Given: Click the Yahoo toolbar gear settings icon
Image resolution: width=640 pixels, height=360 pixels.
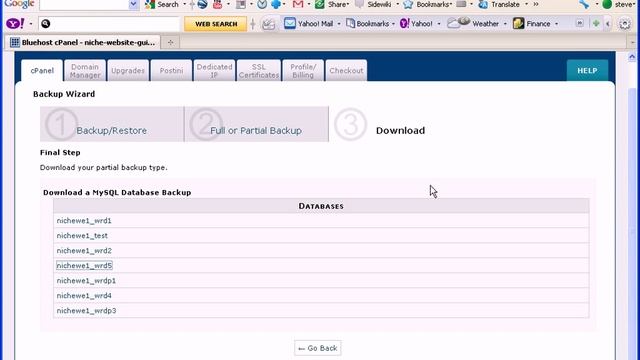Looking at the screenshot, I should (624, 24).
